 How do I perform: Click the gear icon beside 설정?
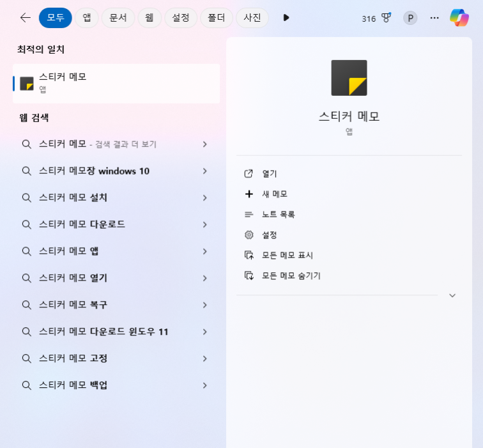249,235
